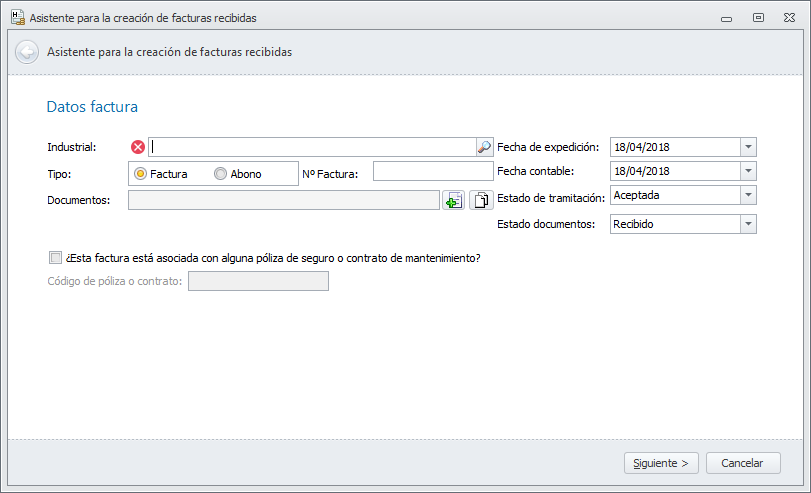The height and width of the screenshot is (493, 811).
Task: Click the Siguiente button
Action: pos(660,463)
